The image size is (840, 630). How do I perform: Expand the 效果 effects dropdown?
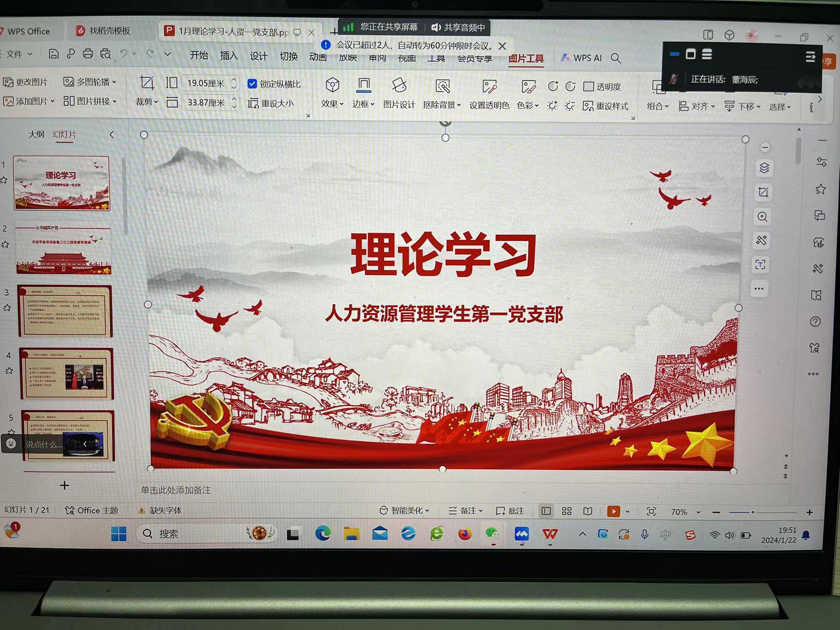coord(332,104)
